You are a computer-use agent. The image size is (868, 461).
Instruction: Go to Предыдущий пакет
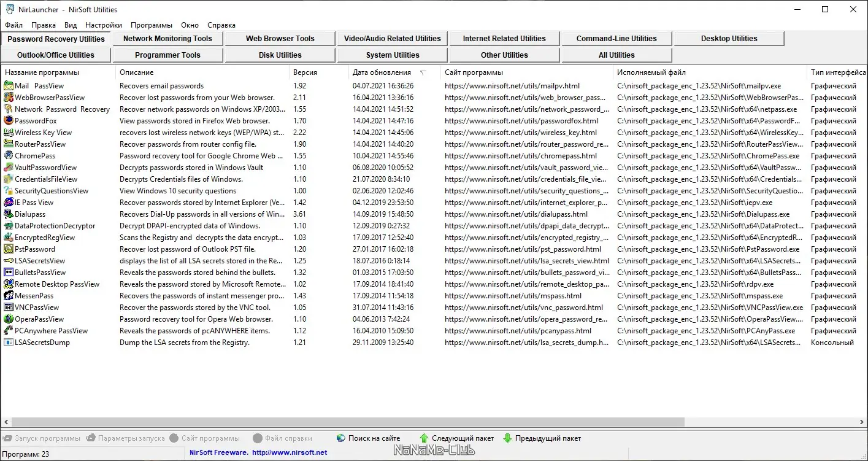pos(542,438)
